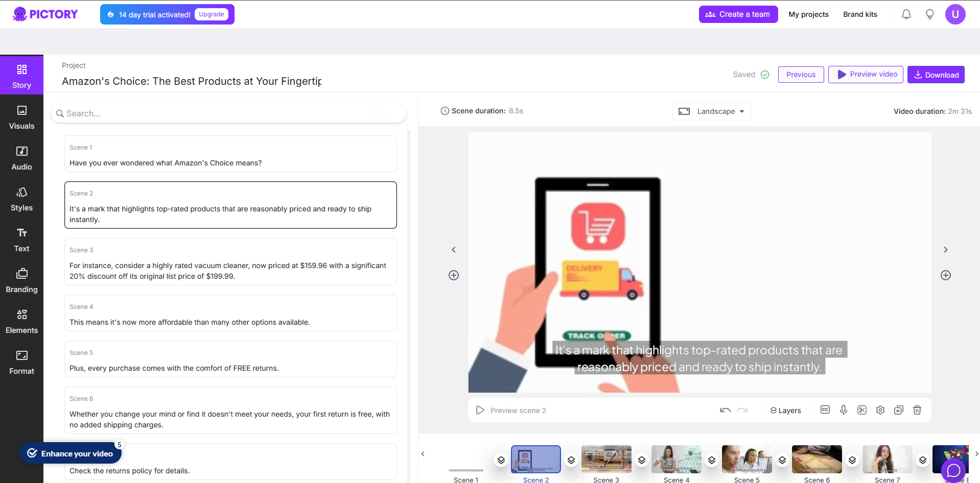Go to the previous scene with the left chevron
Image resolution: width=980 pixels, height=483 pixels.
pyautogui.click(x=454, y=250)
